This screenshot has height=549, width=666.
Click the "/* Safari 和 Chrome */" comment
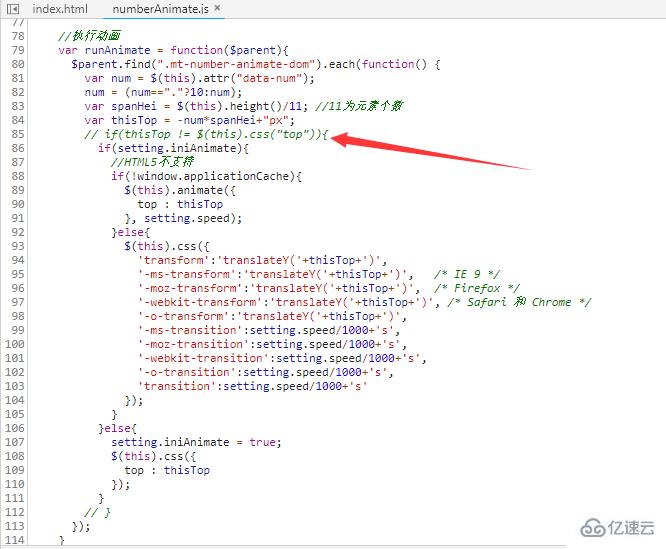[x=519, y=302]
